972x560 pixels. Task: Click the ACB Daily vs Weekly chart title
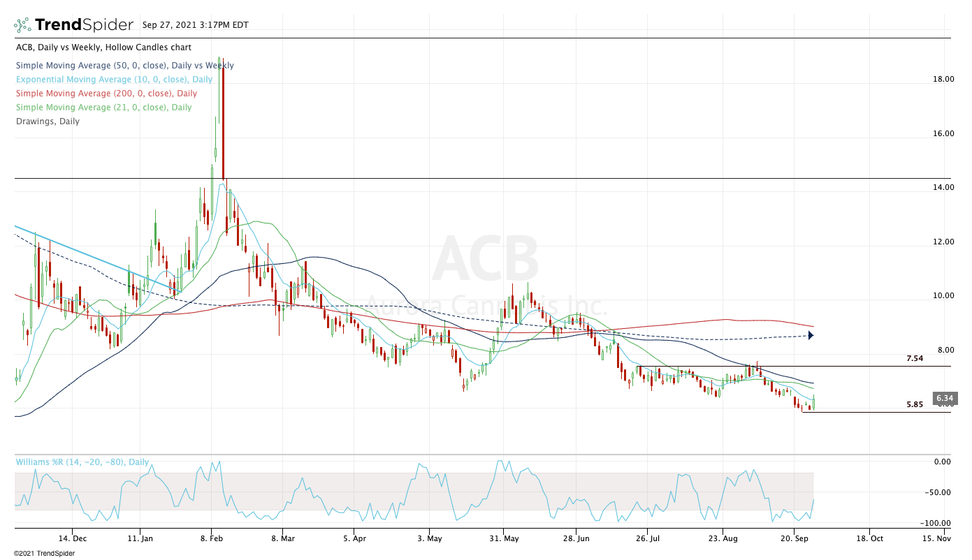point(103,47)
